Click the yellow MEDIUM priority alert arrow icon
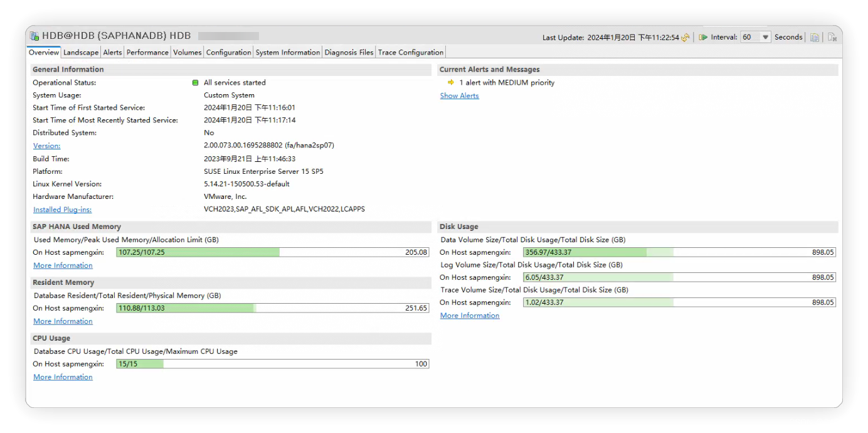 pos(451,82)
